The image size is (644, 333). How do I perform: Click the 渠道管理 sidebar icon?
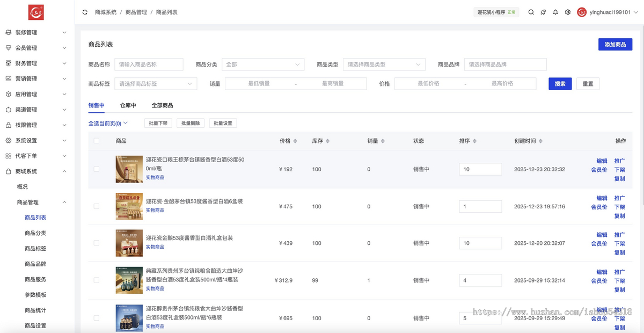[x=9, y=110]
